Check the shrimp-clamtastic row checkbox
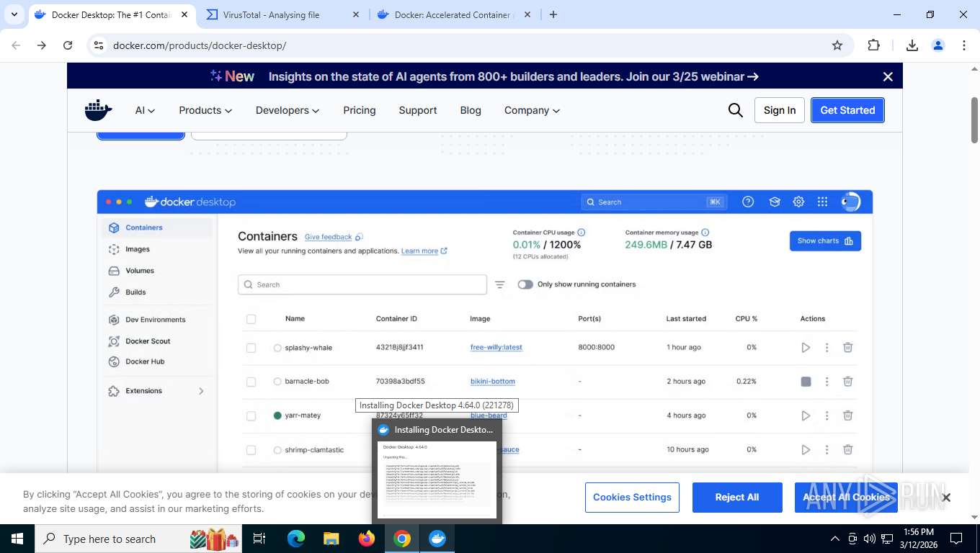Viewport: 980px width, 553px height. tap(251, 450)
